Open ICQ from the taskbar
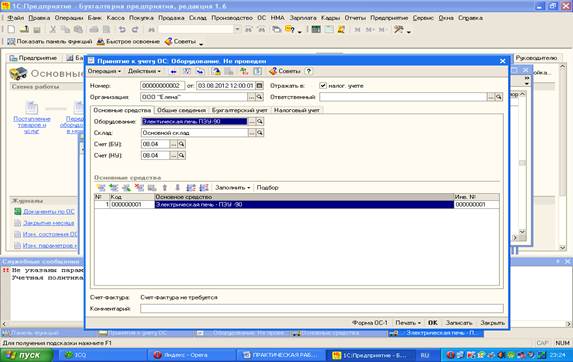Image resolution: width=573 pixels, height=362 pixels. [x=102, y=355]
